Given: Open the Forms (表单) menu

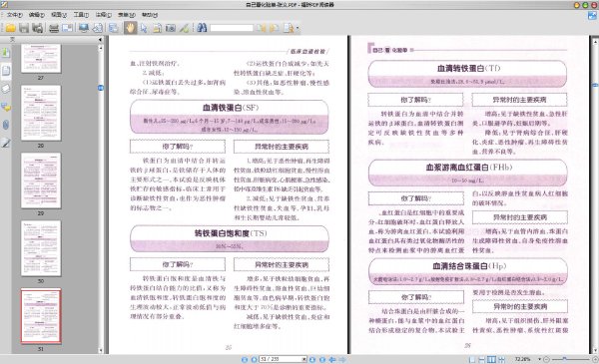Looking at the screenshot, I should tap(127, 15).
